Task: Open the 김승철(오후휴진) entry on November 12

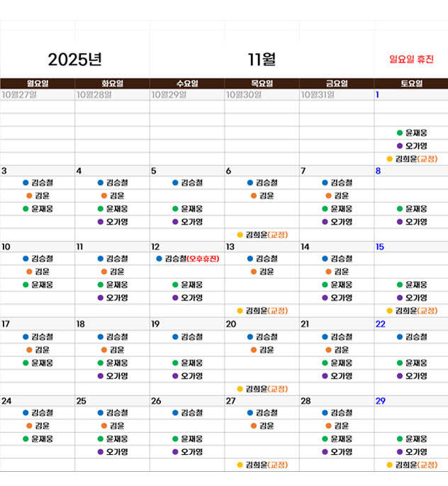Action: click(191, 259)
